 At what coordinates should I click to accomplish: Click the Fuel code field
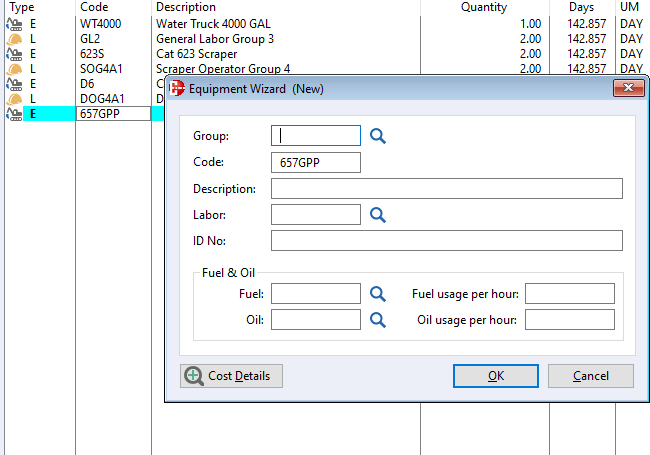(316, 294)
